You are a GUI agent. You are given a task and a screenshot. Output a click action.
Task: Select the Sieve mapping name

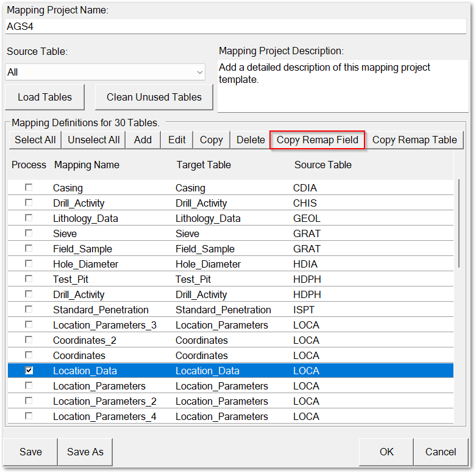(x=65, y=234)
